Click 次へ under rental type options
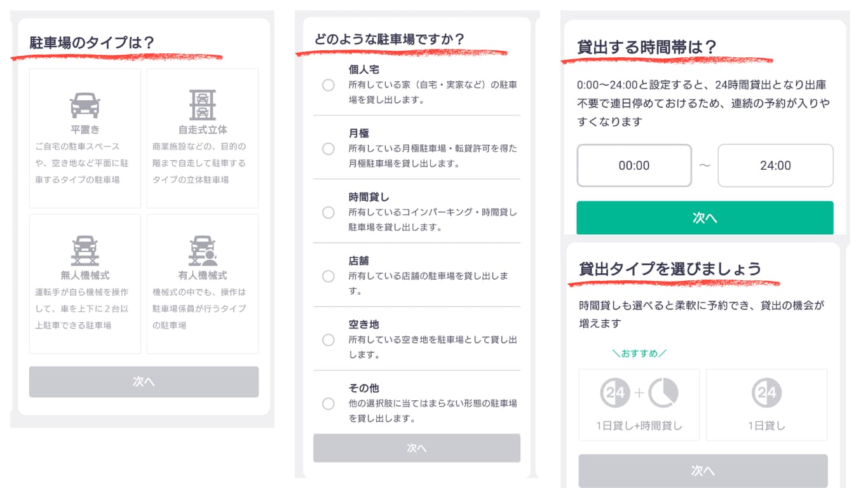Image resolution: width=868 pixels, height=488 pixels. pos(703,471)
